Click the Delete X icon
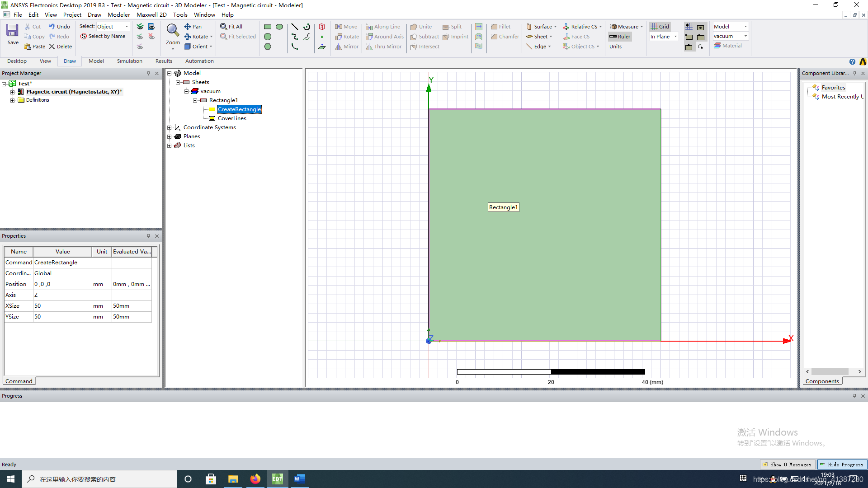This screenshot has width=868, height=488. coord(52,47)
